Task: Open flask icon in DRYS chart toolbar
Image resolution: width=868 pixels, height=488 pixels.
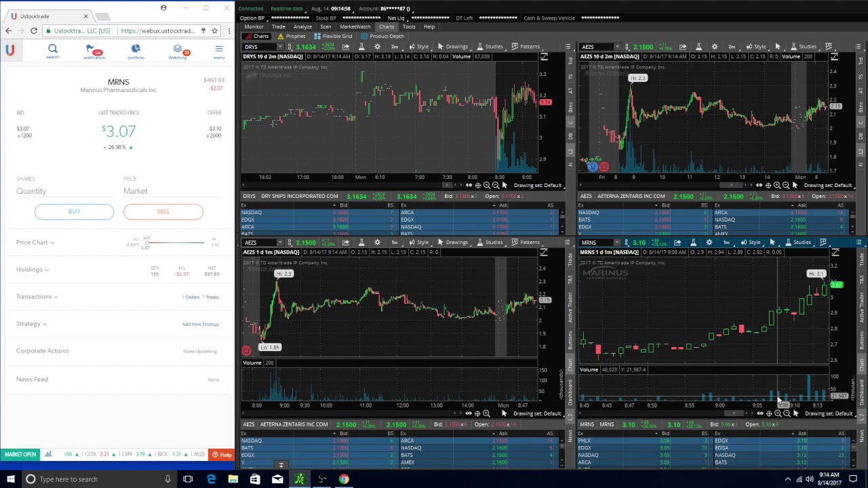Action: (x=361, y=47)
